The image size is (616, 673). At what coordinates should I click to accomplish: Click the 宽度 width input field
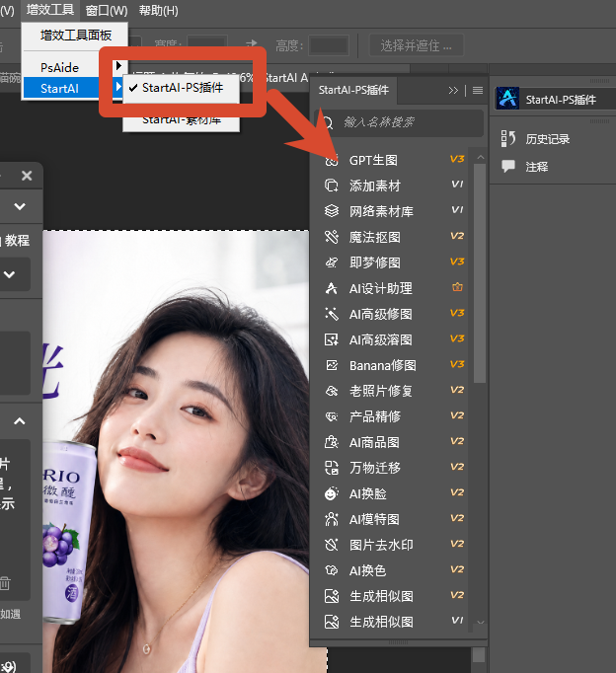(x=207, y=44)
